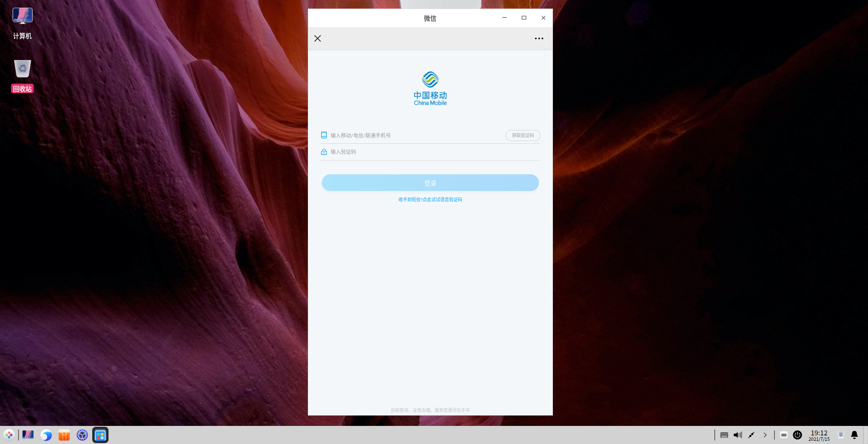Click the network plug tray icon
The image size is (868, 444).
tap(751, 435)
